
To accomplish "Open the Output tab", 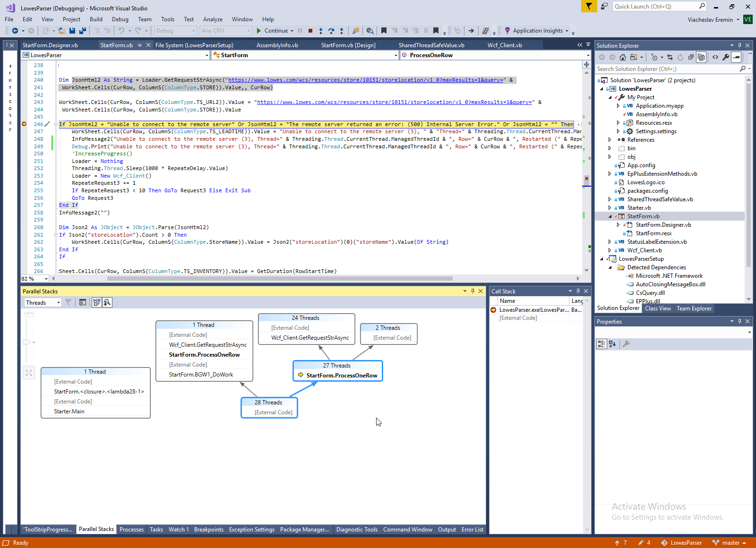I will [447, 530].
